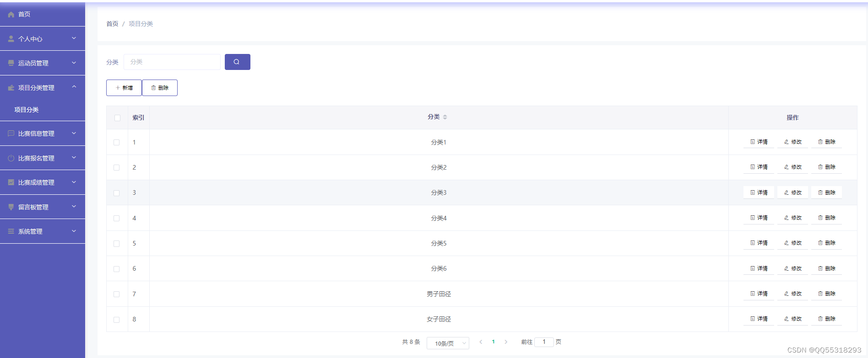This screenshot has width=868, height=358.
Task: Open 详情 for row 分类5
Action: click(759, 243)
